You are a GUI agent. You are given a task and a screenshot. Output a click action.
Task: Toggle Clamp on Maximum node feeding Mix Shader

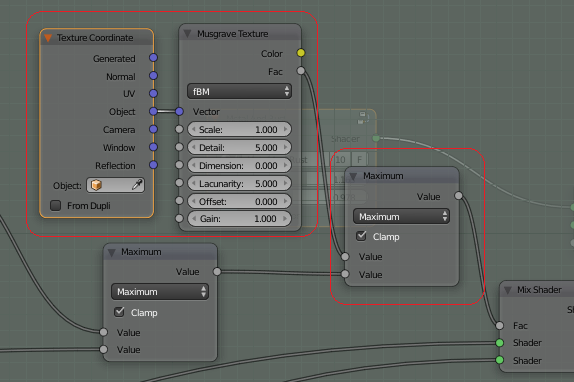(x=361, y=236)
